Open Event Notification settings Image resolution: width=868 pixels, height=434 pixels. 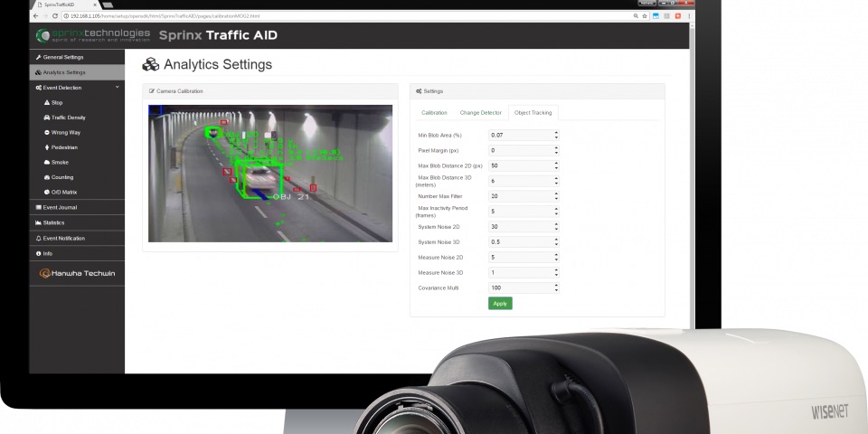77,238
